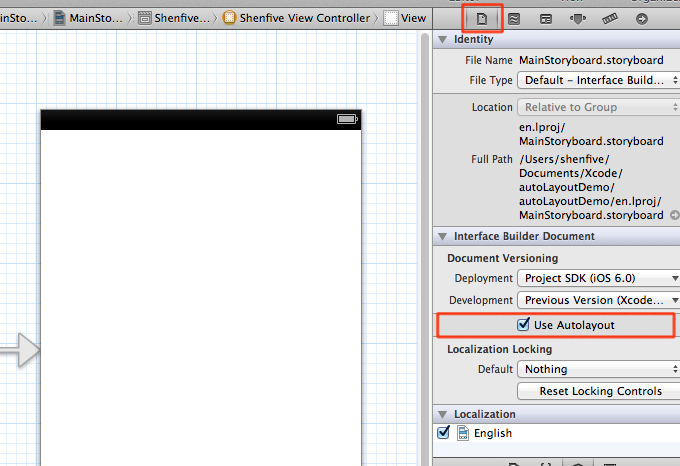This screenshot has height=466, width=680.
Task: Open the Development version dropdown
Action: coord(598,300)
